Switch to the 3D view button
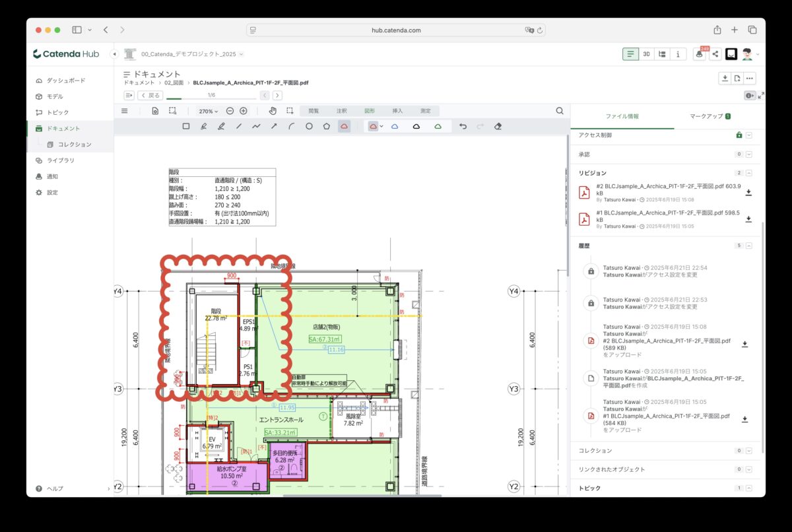The width and height of the screenshot is (792, 532). tap(647, 54)
